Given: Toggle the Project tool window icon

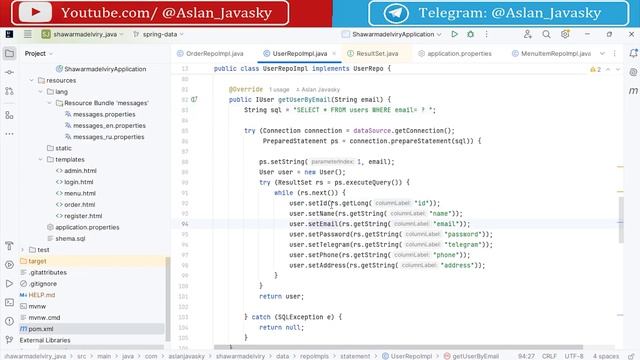Looking at the screenshot, I should (9, 53).
